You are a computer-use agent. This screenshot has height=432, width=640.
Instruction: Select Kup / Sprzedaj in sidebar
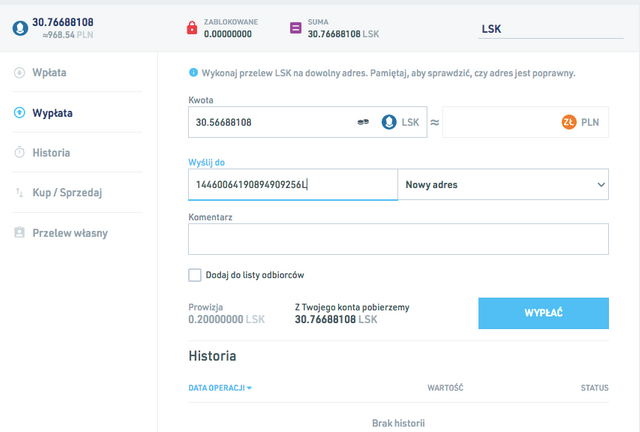[x=68, y=192]
